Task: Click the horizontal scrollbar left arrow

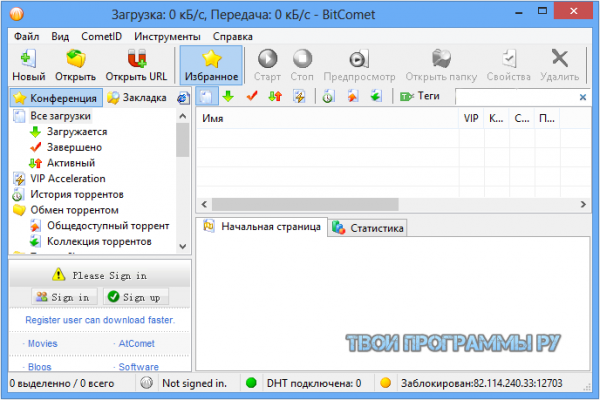Action: click(x=204, y=204)
